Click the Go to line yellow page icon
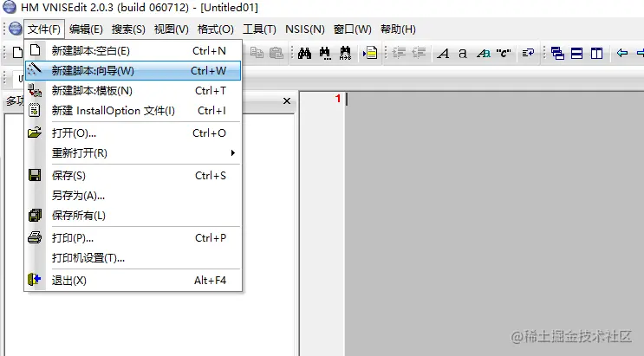644x356 pixels. tap(370, 53)
